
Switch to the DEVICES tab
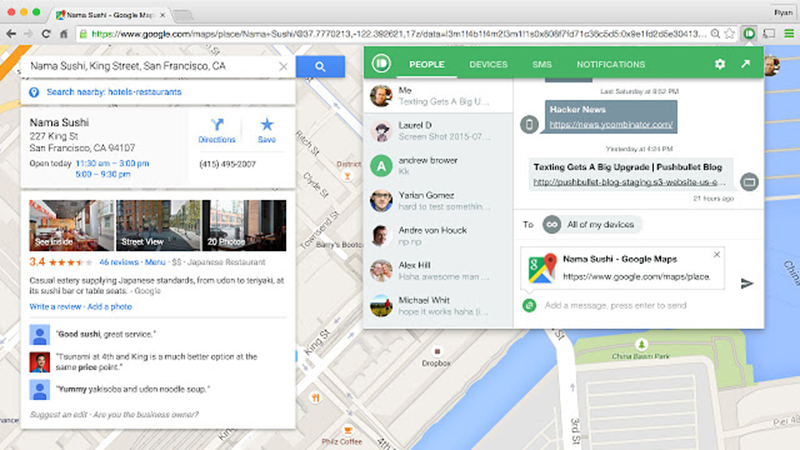pyautogui.click(x=488, y=64)
